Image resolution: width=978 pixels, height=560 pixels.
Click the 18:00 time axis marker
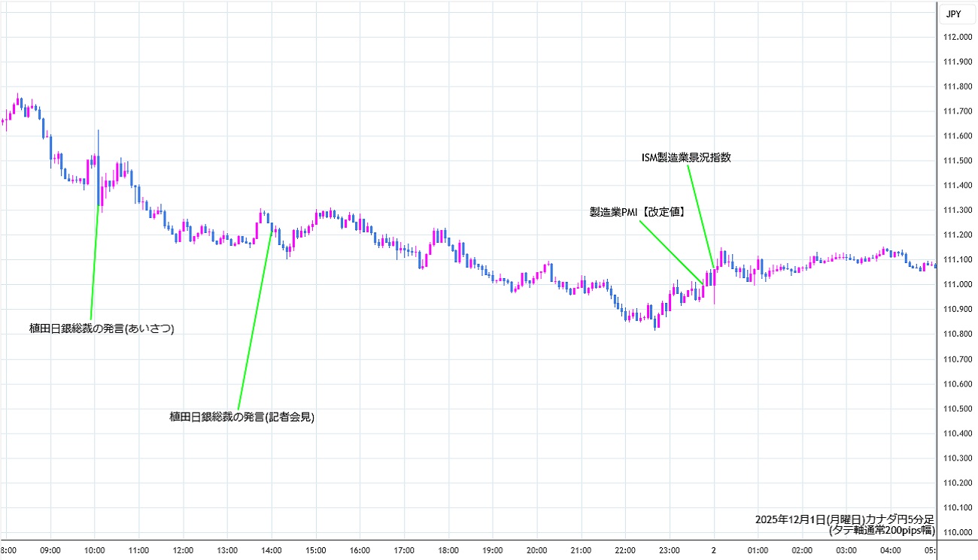pyautogui.click(x=448, y=551)
